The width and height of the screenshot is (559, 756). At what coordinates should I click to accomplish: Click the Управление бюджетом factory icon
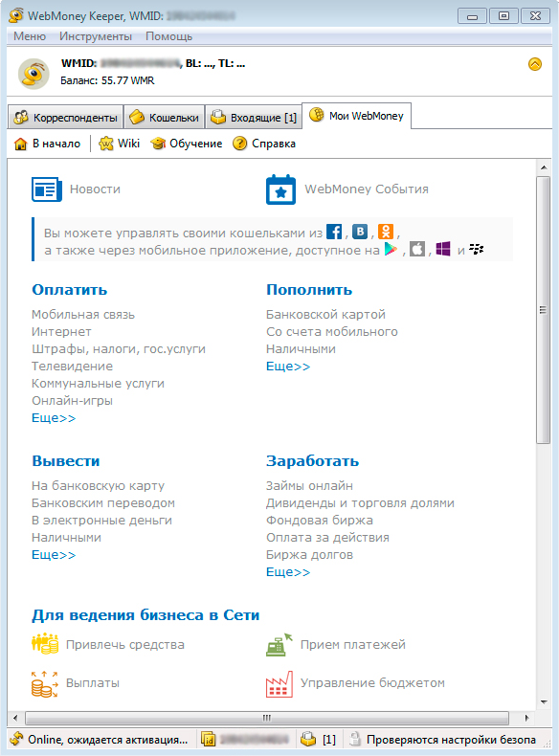click(279, 683)
